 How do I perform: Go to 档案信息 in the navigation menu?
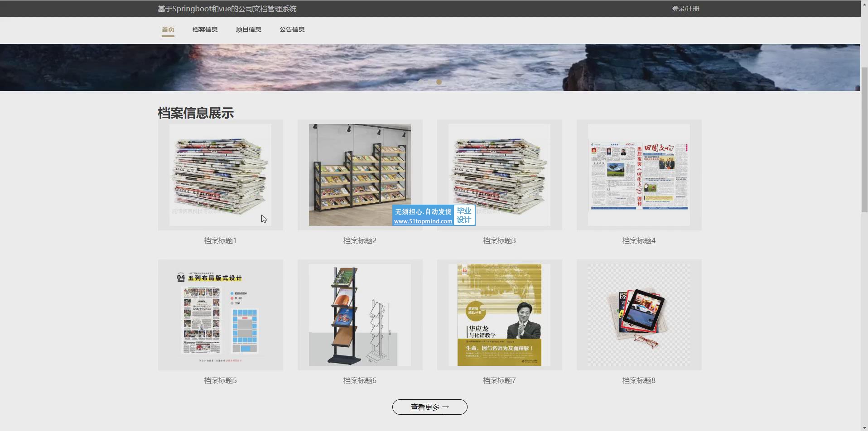pos(205,29)
